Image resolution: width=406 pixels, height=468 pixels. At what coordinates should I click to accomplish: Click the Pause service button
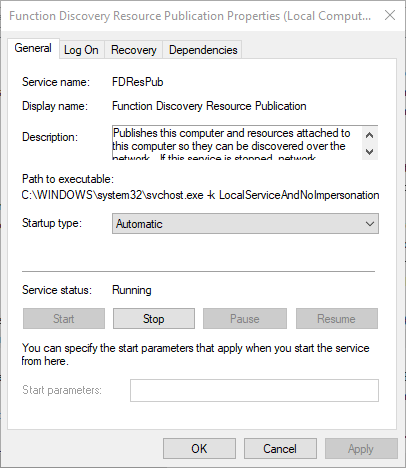pyautogui.click(x=245, y=319)
